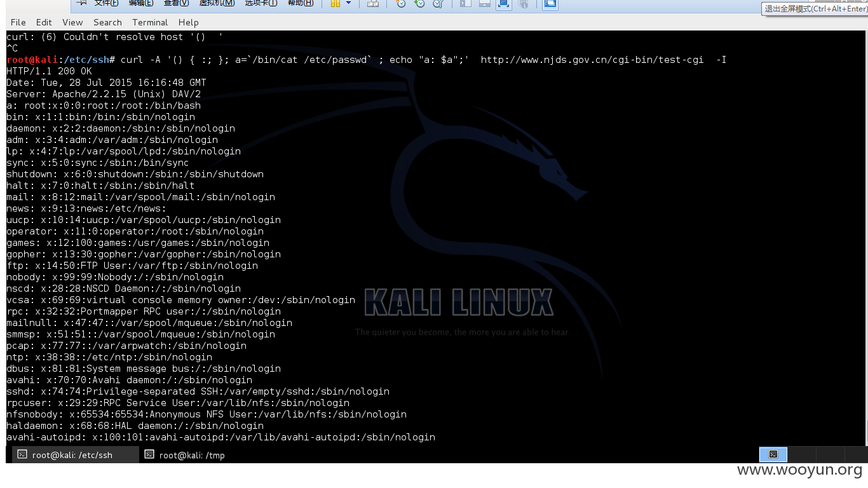The image size is (868, 488).
Task: Click the njds.gov.cn URL in the command
Action: coord(592,60)
